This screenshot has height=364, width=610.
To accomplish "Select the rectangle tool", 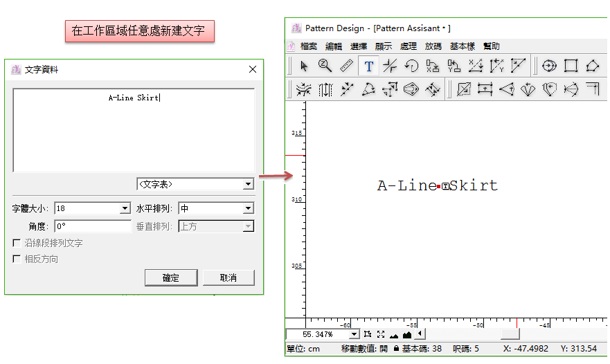I will click(x=571, y=66).
